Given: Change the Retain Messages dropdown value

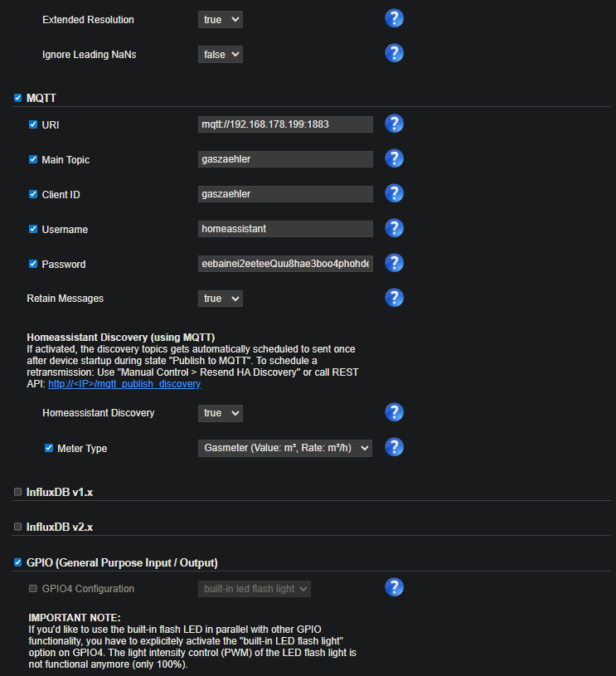Looking at the screenshot, I should (x=220, y=299).
